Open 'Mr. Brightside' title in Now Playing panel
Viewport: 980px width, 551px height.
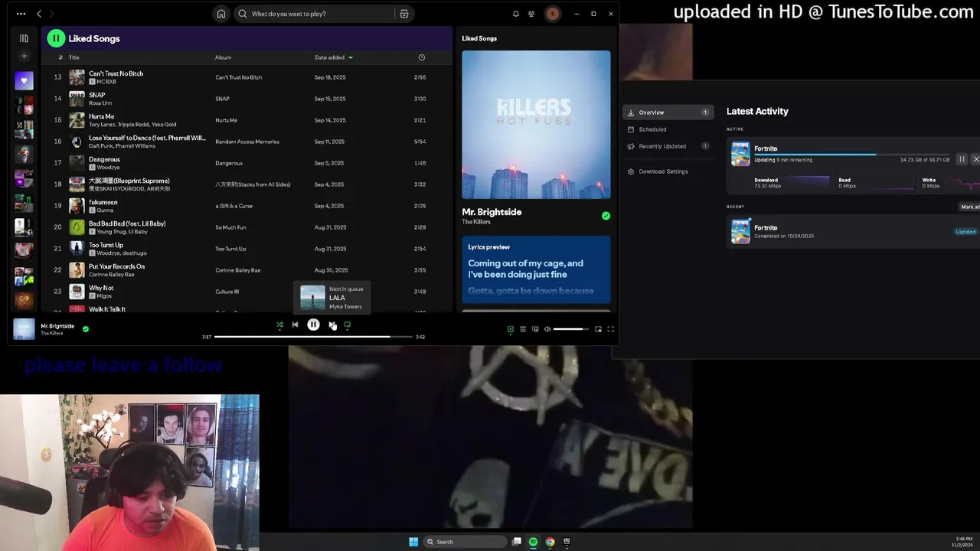click(x=492, y=212)
